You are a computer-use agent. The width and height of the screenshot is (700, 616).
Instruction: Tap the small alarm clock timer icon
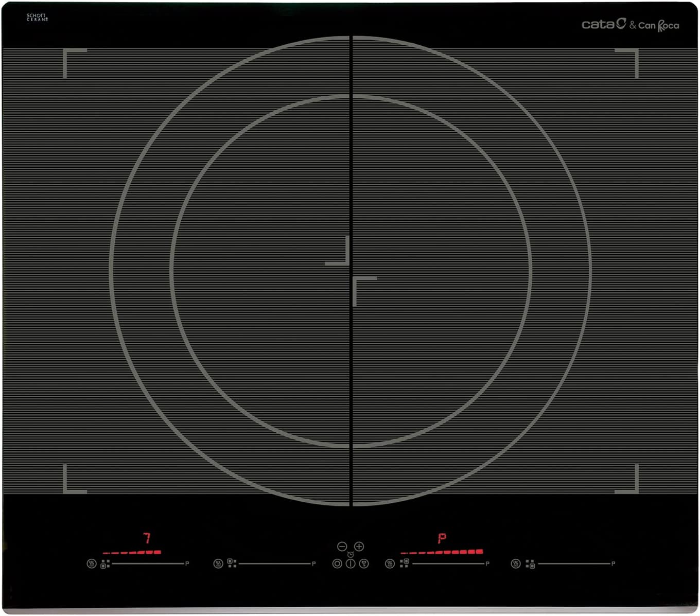tap(351, 554)
